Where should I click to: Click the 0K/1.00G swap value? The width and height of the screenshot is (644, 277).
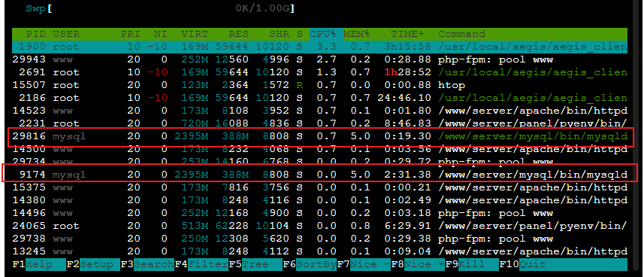[263, 8]
